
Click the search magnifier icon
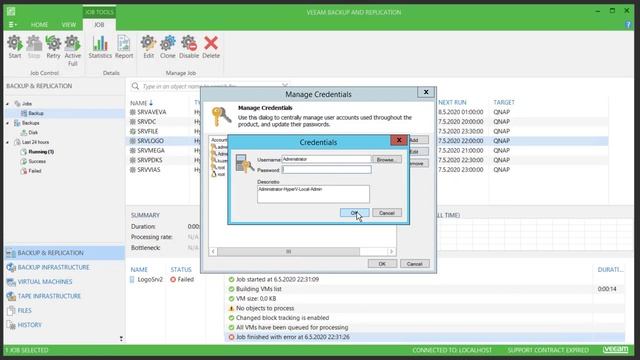point(135,87)
